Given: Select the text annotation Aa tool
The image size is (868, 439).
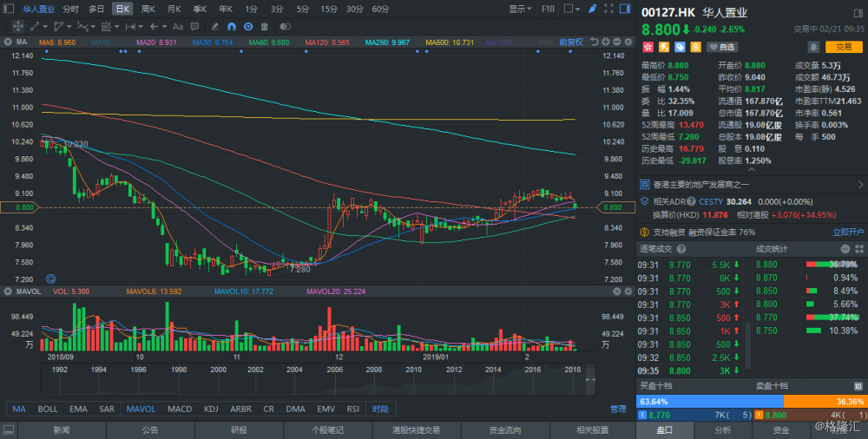Looking at the screenshot, I should [178, 26].
